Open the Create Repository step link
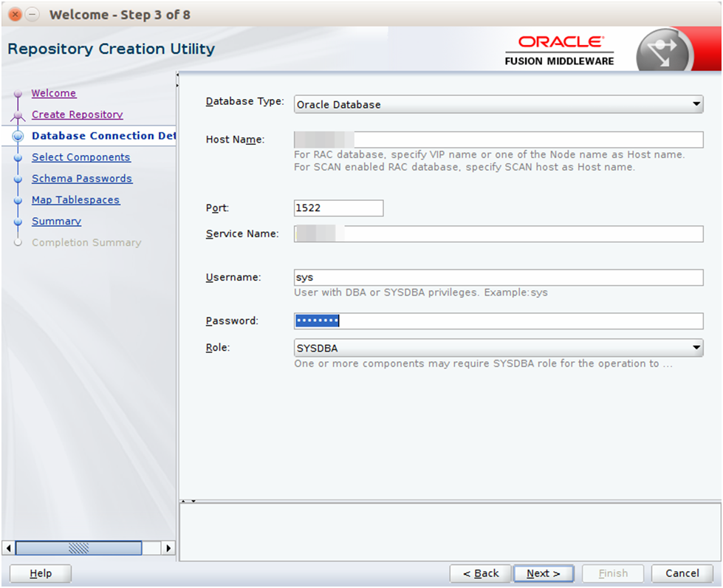 [78, 114]
